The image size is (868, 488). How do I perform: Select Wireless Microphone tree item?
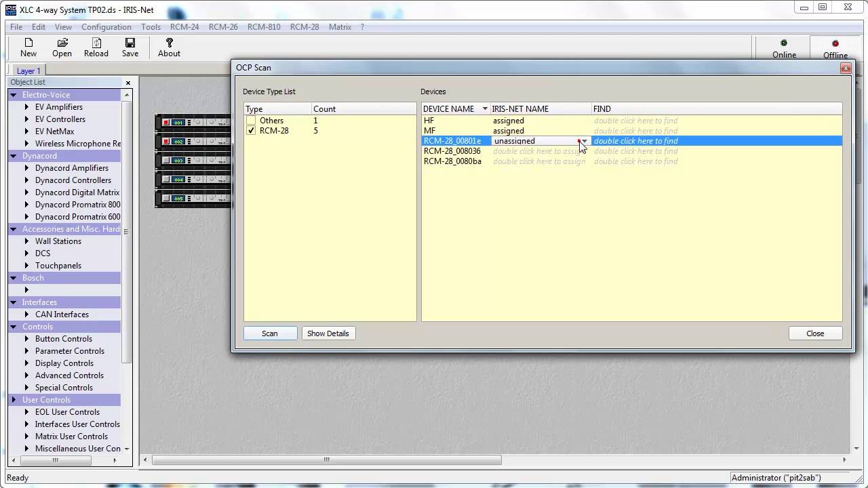(78, 144)
